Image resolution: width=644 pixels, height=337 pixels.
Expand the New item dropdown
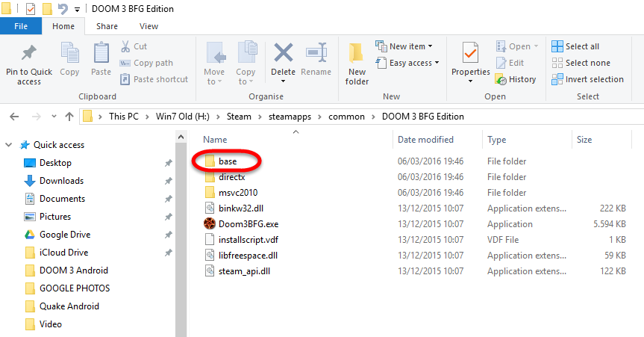click(430, 46)
